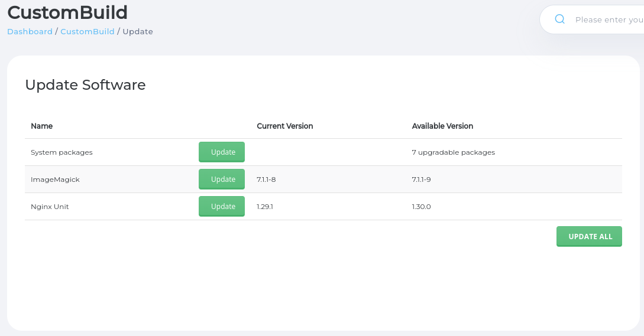Click the search magnifier icon
The height and width of the screenshot is (336, 644).
[559, 19]
